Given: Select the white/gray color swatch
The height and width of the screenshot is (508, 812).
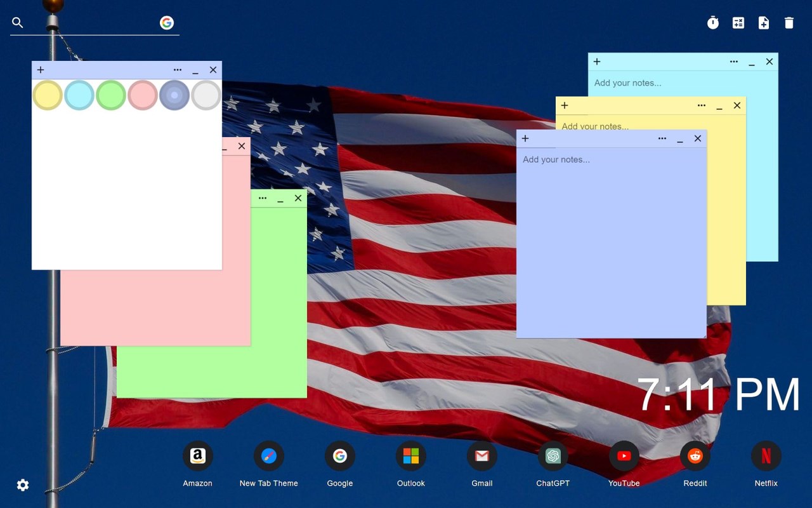Looking at the screenshot, I should coord(206,95).
